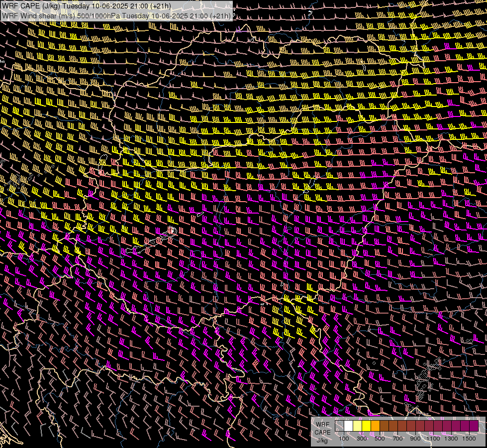Click the pale yellow legend swatch

[358, 426]
